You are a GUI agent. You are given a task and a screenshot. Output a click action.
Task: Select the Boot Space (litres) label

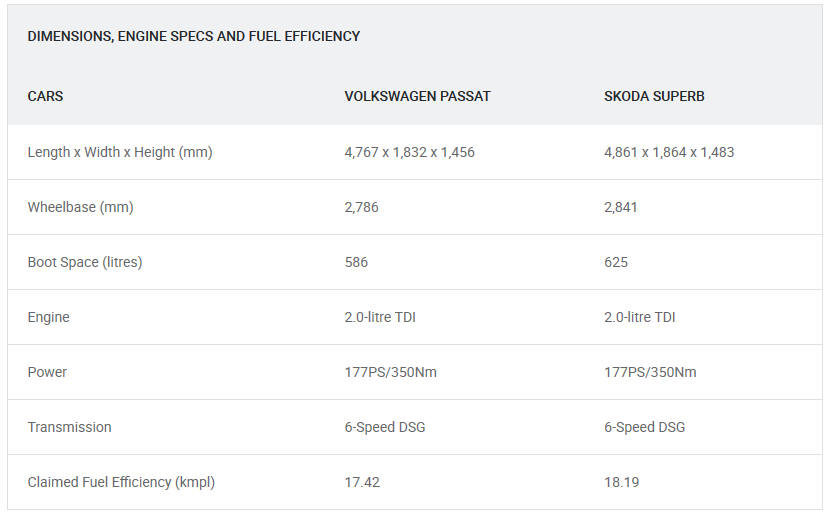(x=85, y=262)
